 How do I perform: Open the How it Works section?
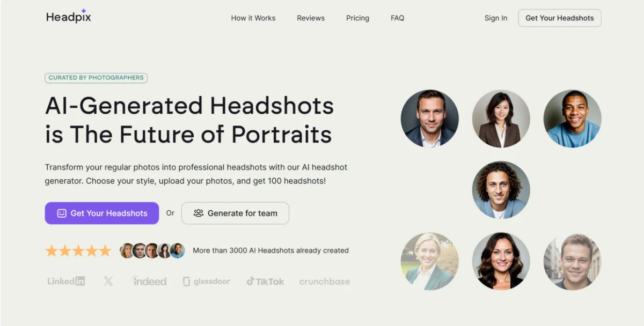[x=253, y=18]
